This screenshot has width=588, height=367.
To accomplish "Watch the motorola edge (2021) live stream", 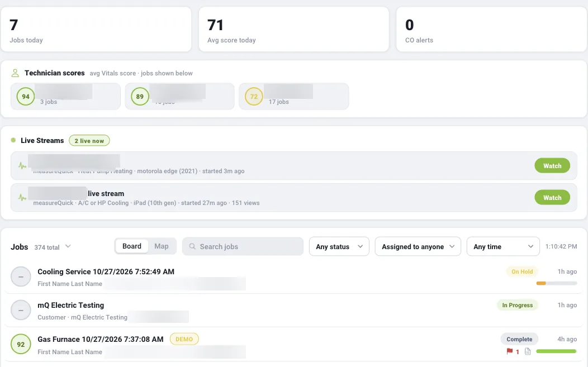I will tap(552, 166).
